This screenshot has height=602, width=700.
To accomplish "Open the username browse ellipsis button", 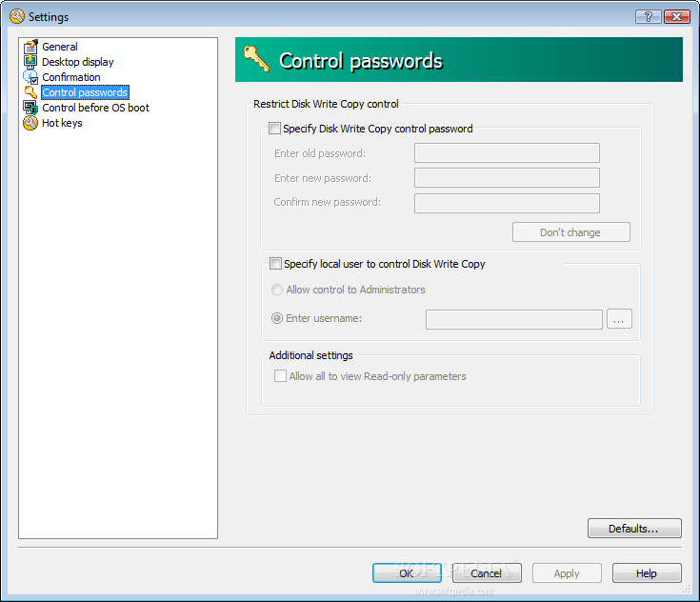I will tap(619, 319).
